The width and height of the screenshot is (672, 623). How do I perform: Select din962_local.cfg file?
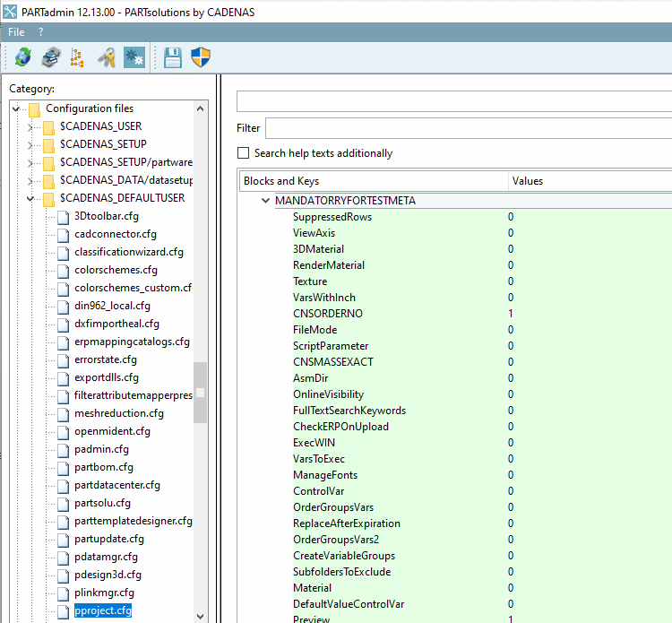click(112, 306)
